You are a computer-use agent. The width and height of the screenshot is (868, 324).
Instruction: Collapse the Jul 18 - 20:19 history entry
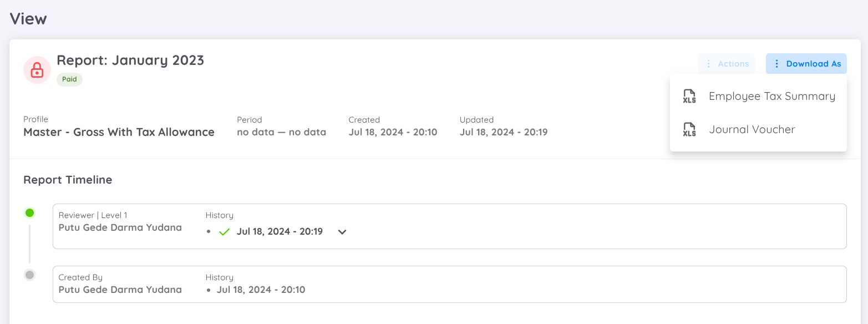342,232
